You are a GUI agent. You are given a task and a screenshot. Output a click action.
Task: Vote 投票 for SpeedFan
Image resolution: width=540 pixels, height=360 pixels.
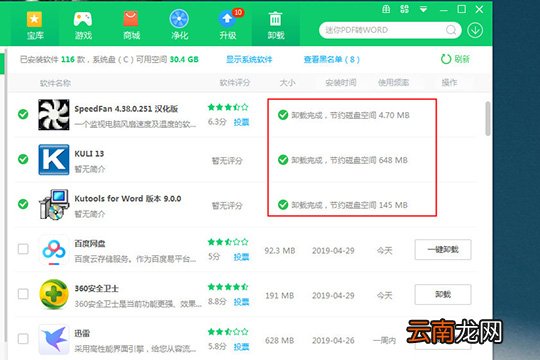(x=241, y=122)
